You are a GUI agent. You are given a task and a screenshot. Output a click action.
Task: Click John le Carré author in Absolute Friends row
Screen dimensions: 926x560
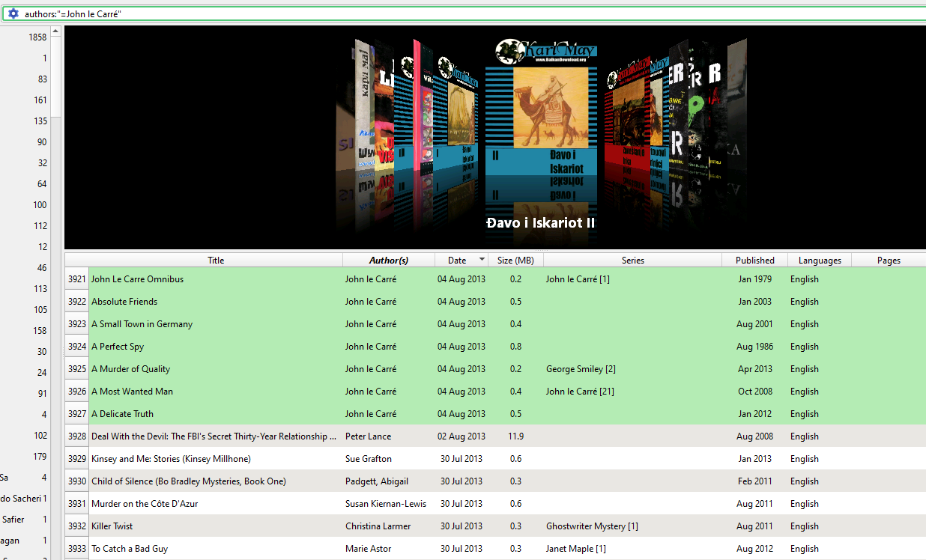pyautogui.click(x=371, y=302)
